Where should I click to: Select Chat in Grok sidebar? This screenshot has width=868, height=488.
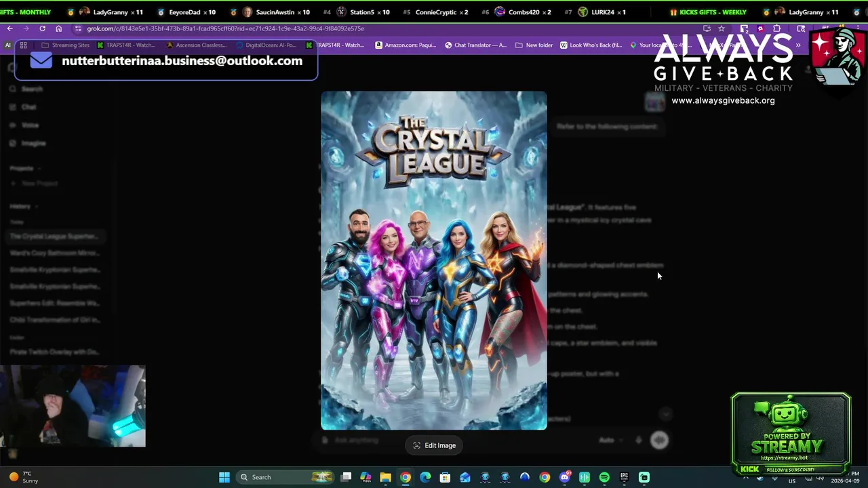(24, 107)
